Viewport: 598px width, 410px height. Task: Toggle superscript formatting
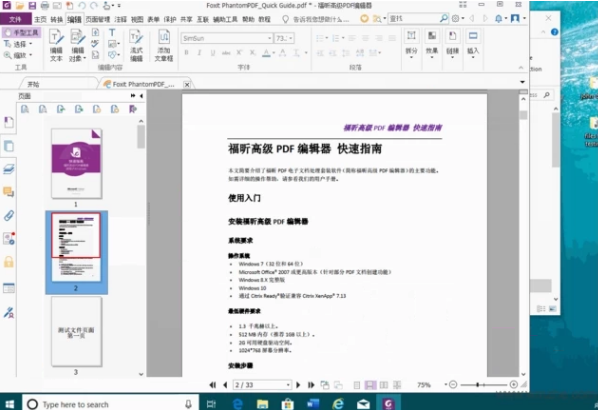click(239, 53)
